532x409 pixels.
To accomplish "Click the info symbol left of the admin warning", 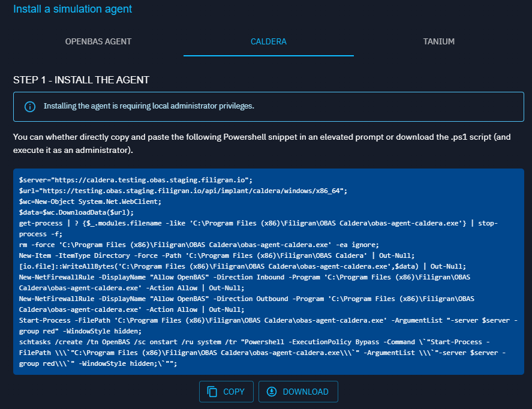I will pyautogui.click(x=30, y=106).
